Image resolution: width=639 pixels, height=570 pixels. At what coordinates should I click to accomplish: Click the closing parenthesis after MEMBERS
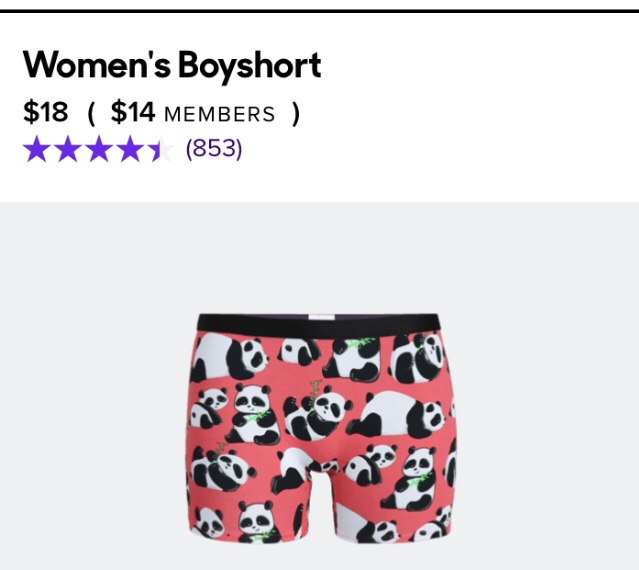point(295,113)
